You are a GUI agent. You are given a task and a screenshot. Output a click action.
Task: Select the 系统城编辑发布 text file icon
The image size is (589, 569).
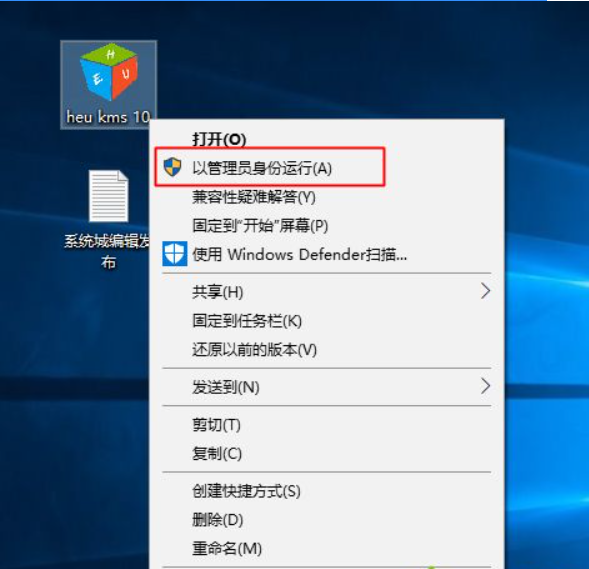109,196
